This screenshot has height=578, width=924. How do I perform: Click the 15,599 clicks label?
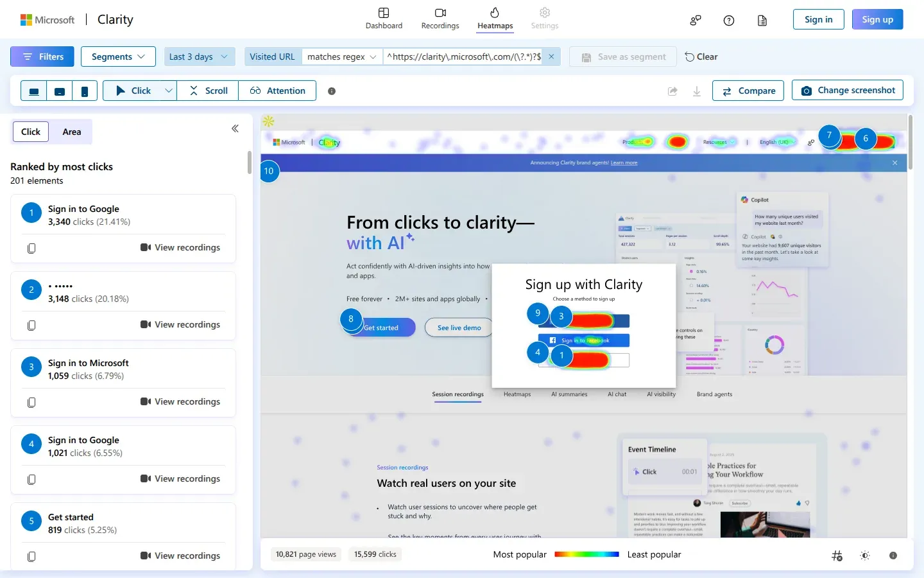coord(375,554)
